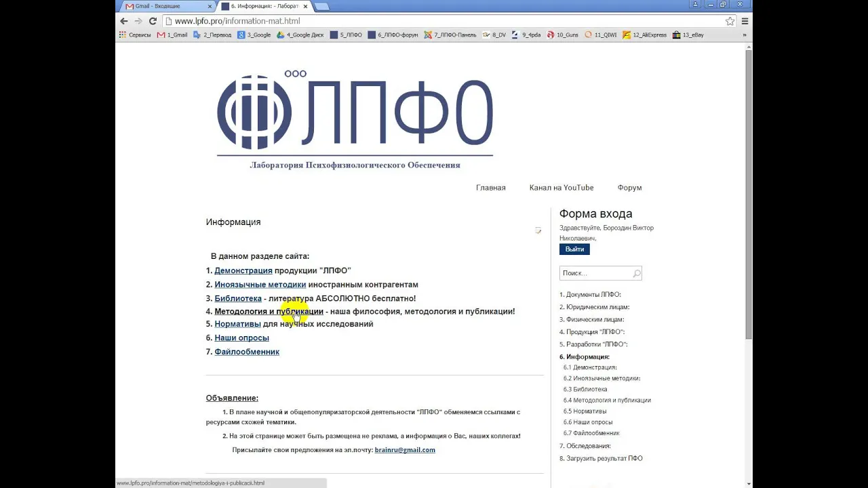Open sidebar subitem 6.3 Библиотека
The width and height of the screenshot is (868, 488).
585,389
